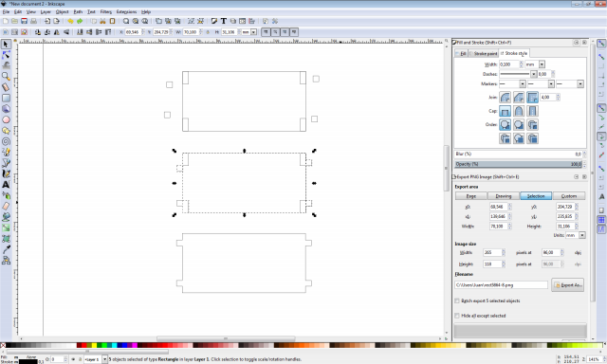Screen dimensions: 607x364
Task: Click the Drawing export area button
Action: pyautogui.click(x=504, y=196)
